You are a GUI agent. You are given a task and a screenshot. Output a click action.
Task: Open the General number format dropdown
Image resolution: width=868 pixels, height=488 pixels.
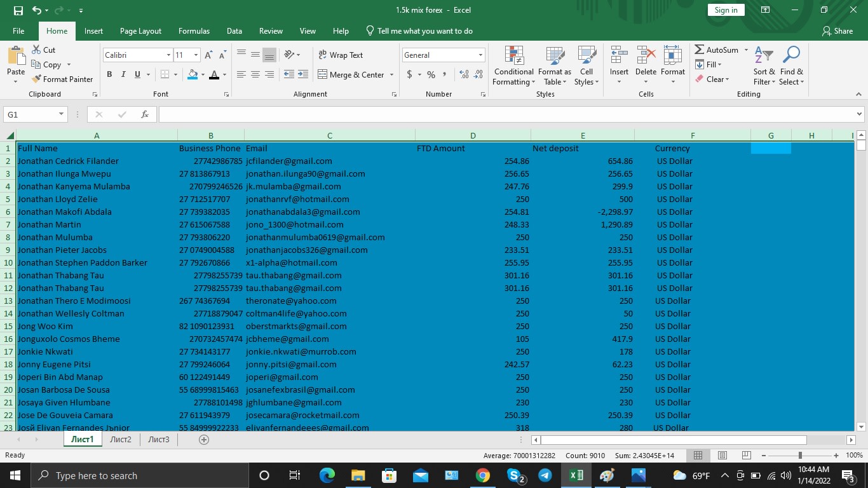coord(480,55)
